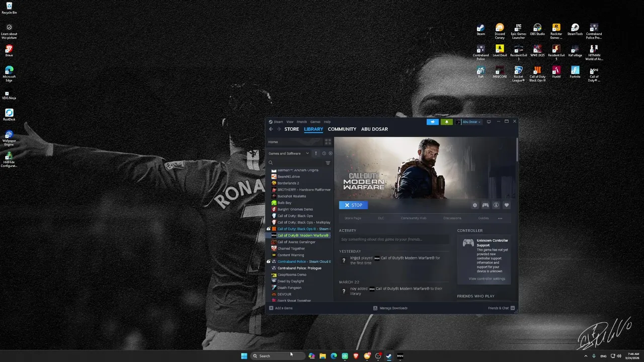Open OBS Studio desktop shortcut

coord(537,30)
